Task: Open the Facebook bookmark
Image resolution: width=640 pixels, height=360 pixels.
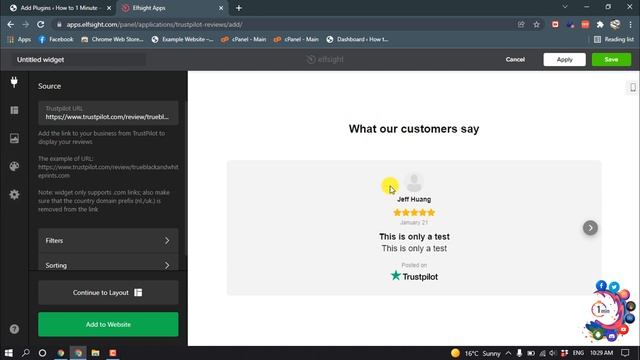Action: click(56, 40)
